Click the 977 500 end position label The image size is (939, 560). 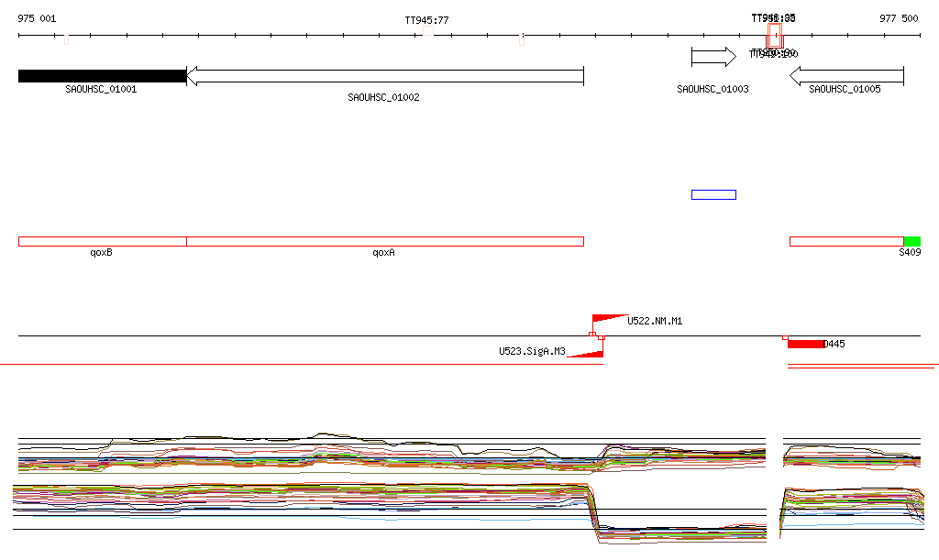pyautogui.click(x=899, y=18)
